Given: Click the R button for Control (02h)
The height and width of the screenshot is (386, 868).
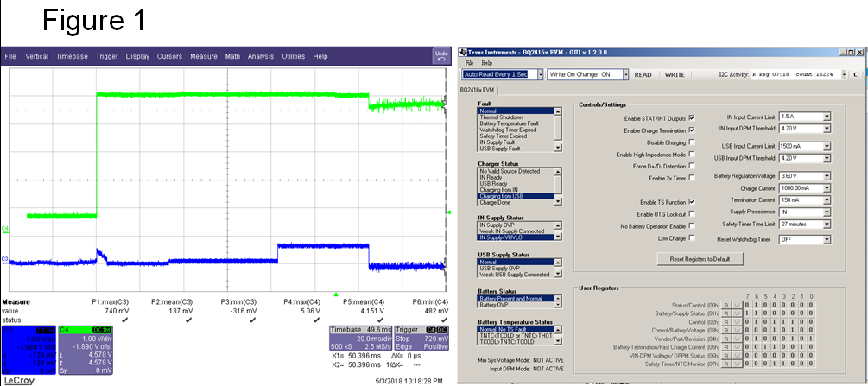Looking at the screenshot, I should pyautogui.click(x=728, y=322).
